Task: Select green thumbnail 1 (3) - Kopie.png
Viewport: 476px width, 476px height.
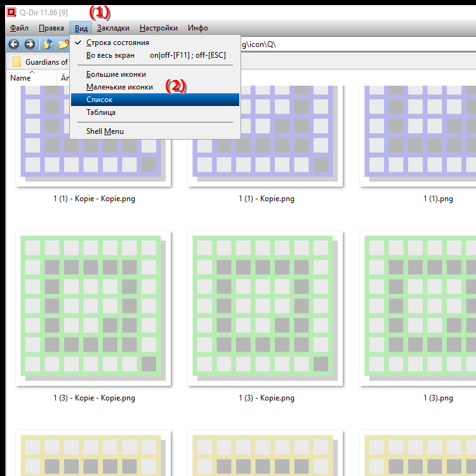Action: pyautogui.click(x=265, y=308)
